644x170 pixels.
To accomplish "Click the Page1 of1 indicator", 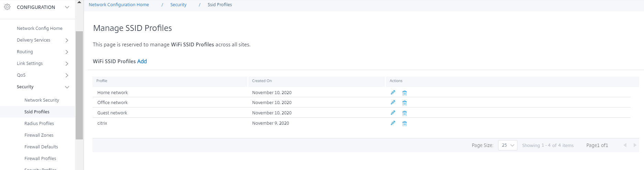I will [x=597, y=146].
